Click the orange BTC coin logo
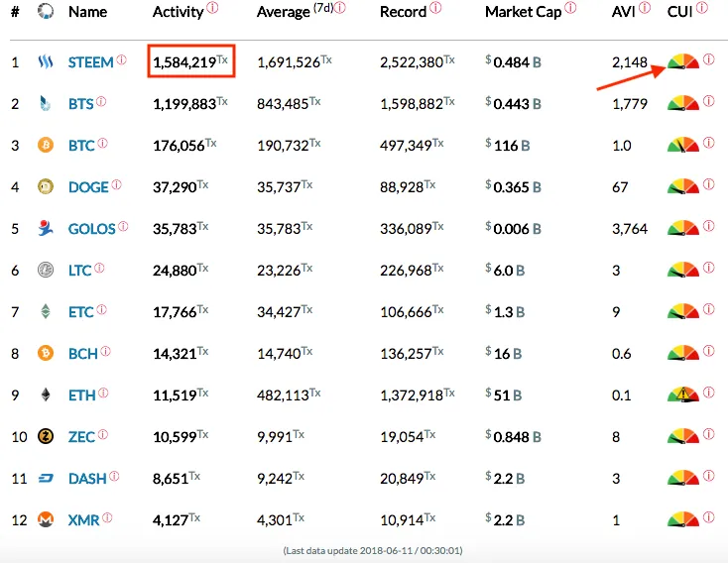Image resolution: width=728 pixels, height=563 pixels. (x=46, y=145)
